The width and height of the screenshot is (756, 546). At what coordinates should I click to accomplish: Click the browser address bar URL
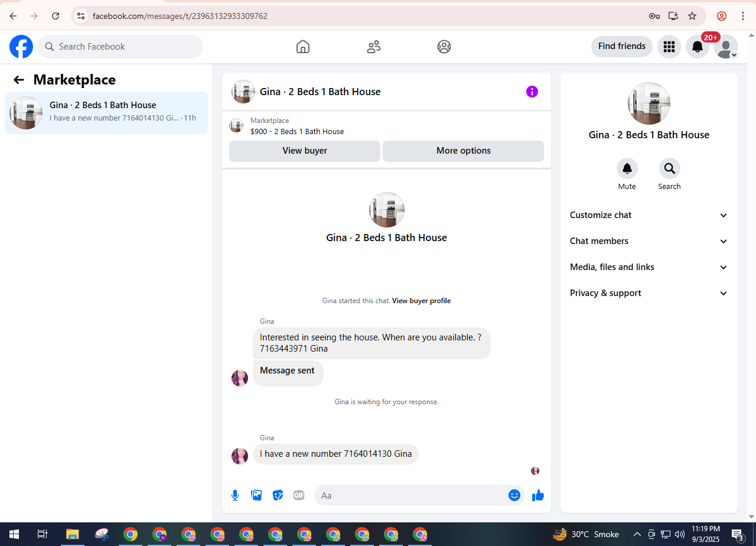click(180, 16)
